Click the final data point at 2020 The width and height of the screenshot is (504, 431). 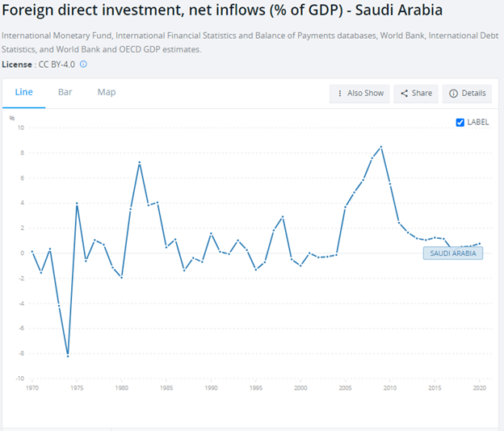[x=480, y=243]
